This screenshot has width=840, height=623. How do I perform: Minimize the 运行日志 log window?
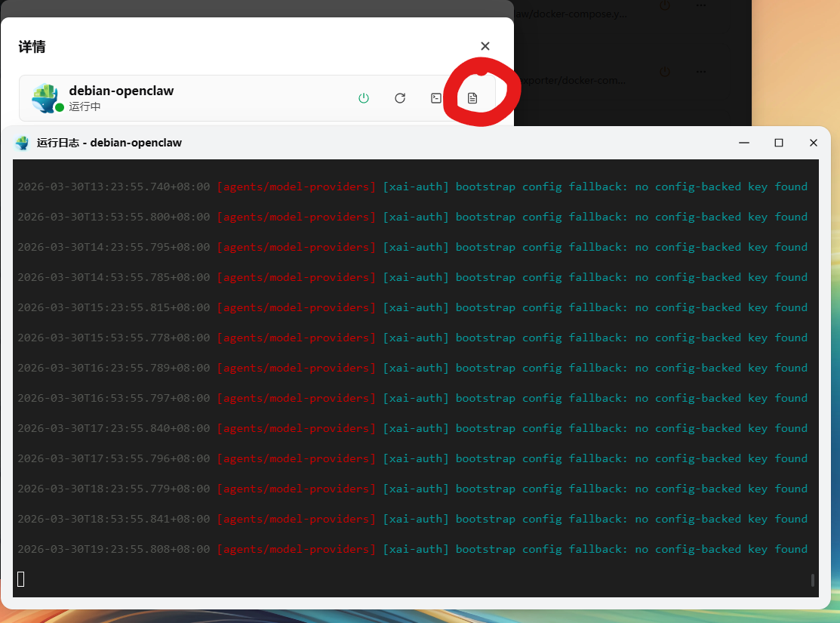point(744,143)
